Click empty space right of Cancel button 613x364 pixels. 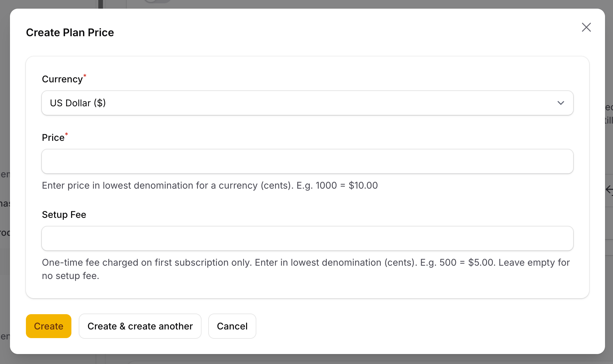(398, 326)
